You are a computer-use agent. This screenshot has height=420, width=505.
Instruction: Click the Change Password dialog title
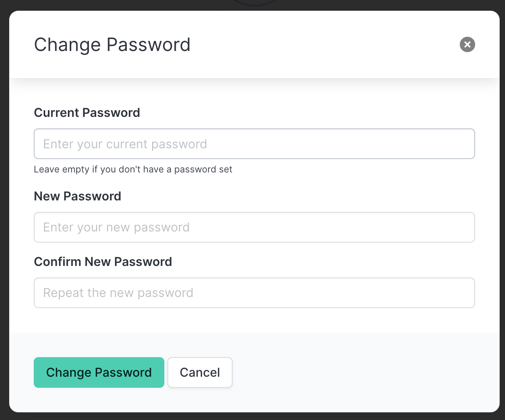click(x=112, y=44)
